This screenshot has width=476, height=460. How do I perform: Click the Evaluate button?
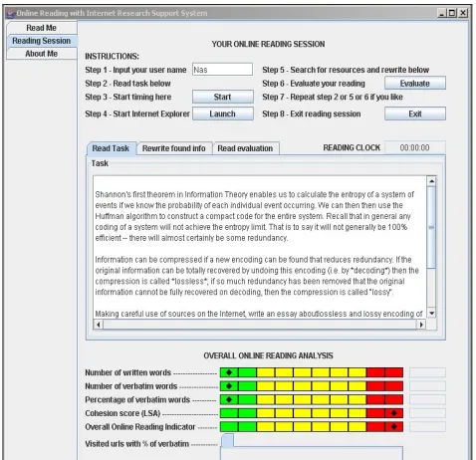pyautogui.click(x=415, y=84)
